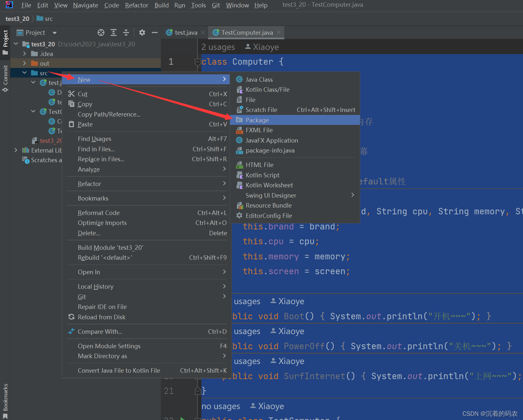Open the Commit tool window sidebar
523x420 pixels.
coord(5,78)
